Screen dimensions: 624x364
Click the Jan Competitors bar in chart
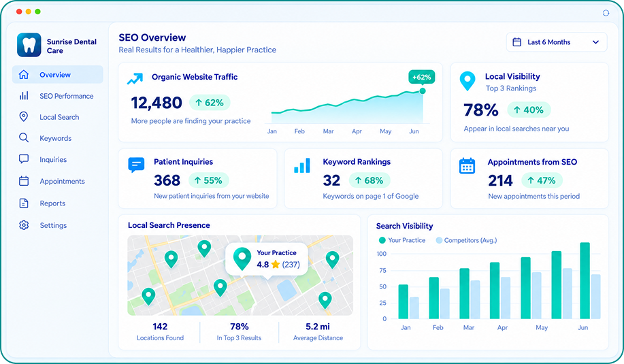coord(414,308)
